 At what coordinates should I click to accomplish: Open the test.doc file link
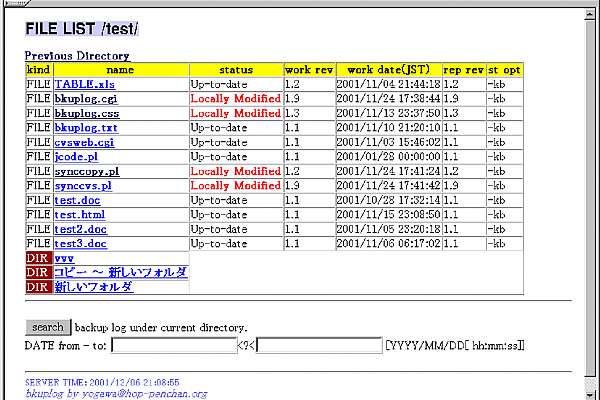click(76, 201)
